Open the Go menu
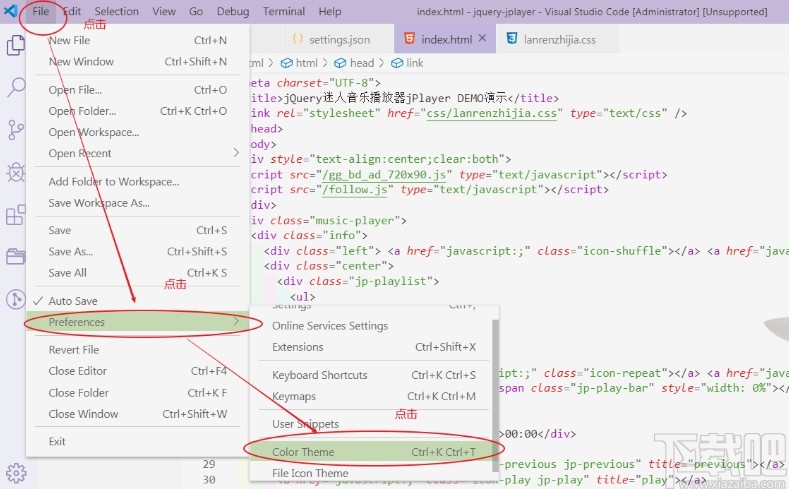Image resolution: width=789 pixels, height=489 pixels. click(196, 11)
